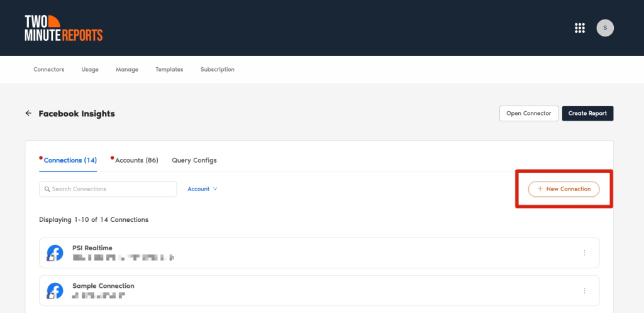
Task: Click the Two Minute Reports logo
Action: coord(64,28)
